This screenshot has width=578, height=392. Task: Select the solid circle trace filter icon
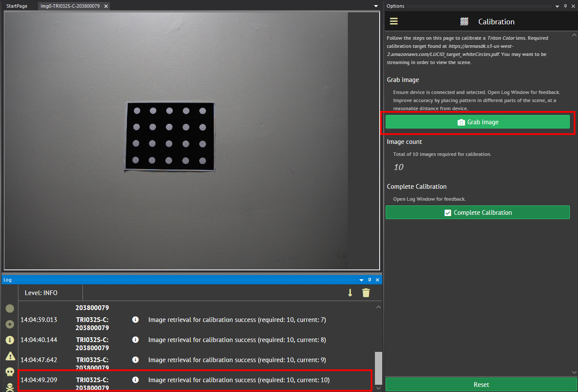coord(9,308)
